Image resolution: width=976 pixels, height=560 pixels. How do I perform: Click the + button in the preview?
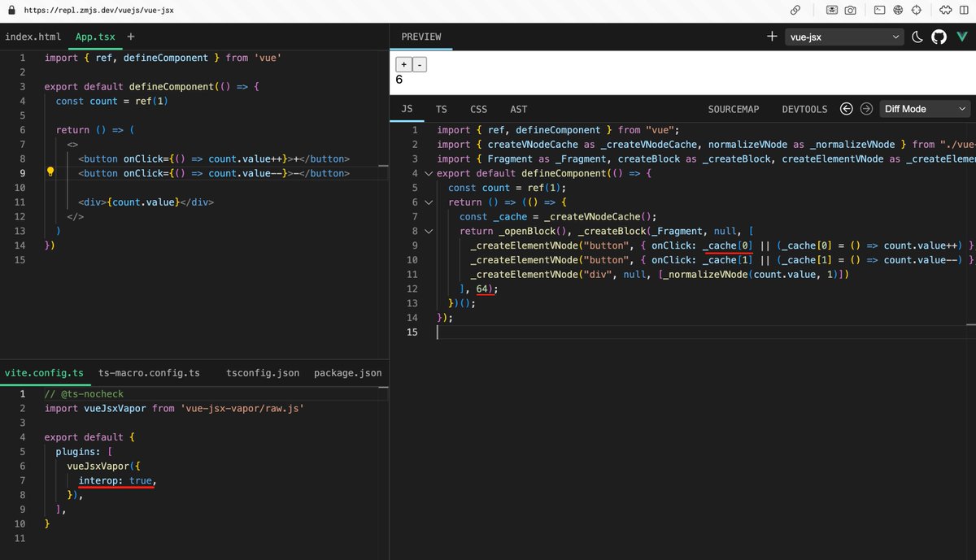click(x=403, y=65)
